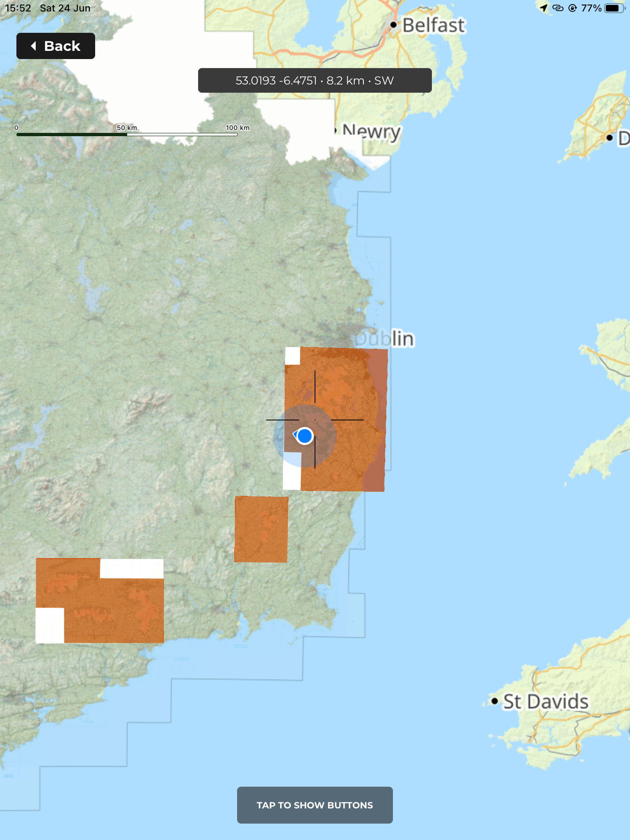Tap the TAP TO SHOW BUTTONS bar

[315, 805]
